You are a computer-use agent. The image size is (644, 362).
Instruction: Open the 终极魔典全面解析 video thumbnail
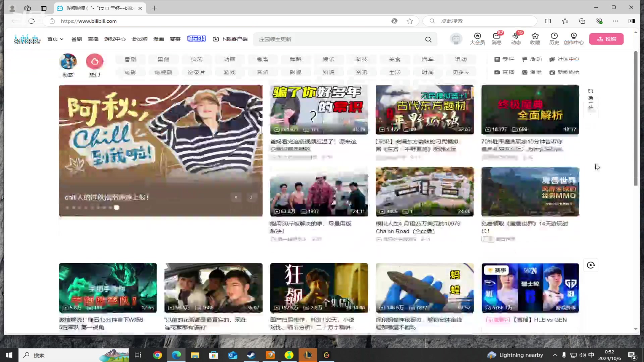pyautogui.click(x=530, y=109)
